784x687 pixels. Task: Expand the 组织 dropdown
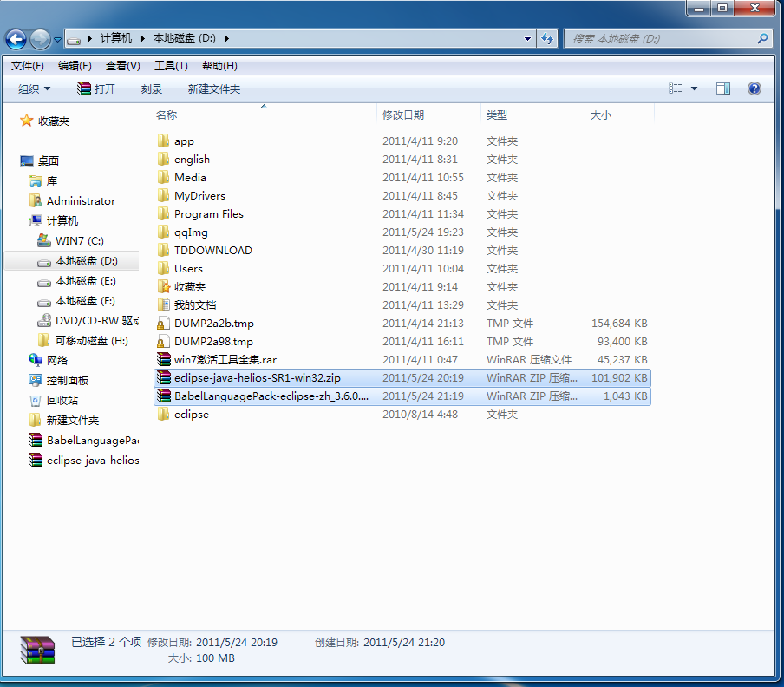point(34,89)
